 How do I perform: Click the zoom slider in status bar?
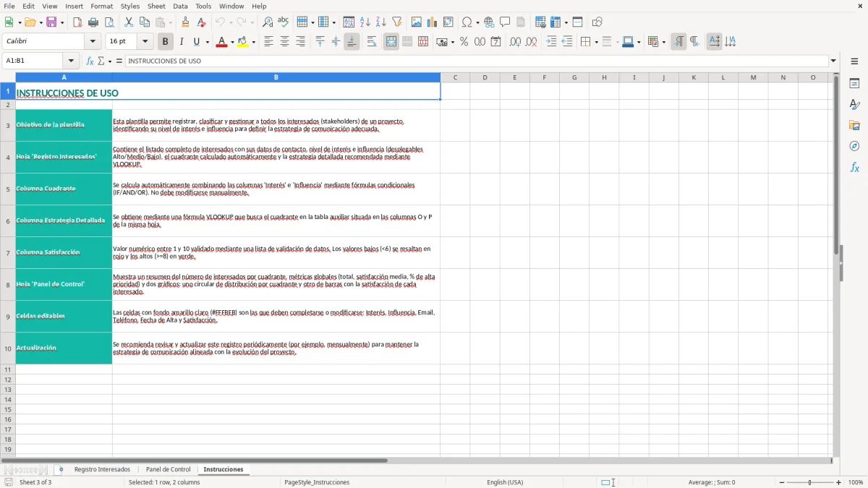click(x=809, y=482)
